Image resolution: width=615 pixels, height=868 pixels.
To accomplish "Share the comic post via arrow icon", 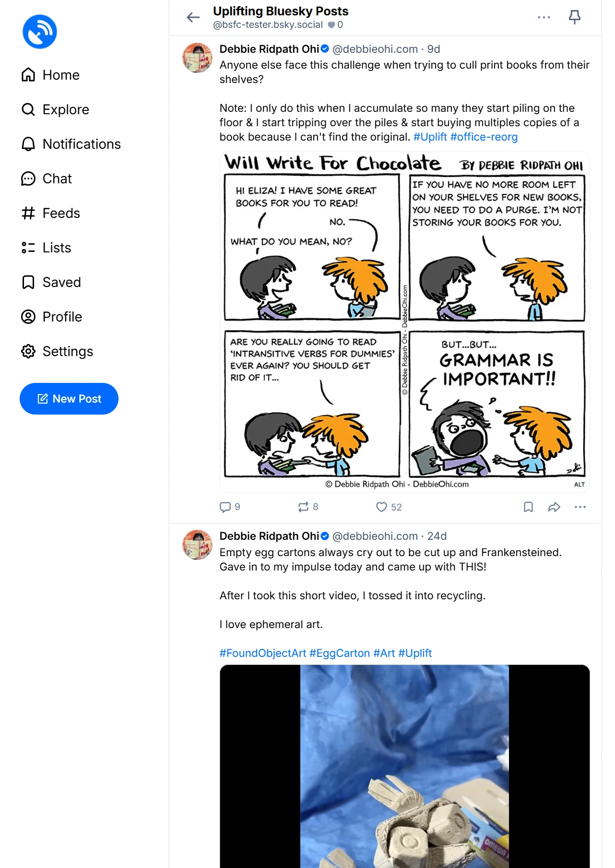I will [554, 507].
